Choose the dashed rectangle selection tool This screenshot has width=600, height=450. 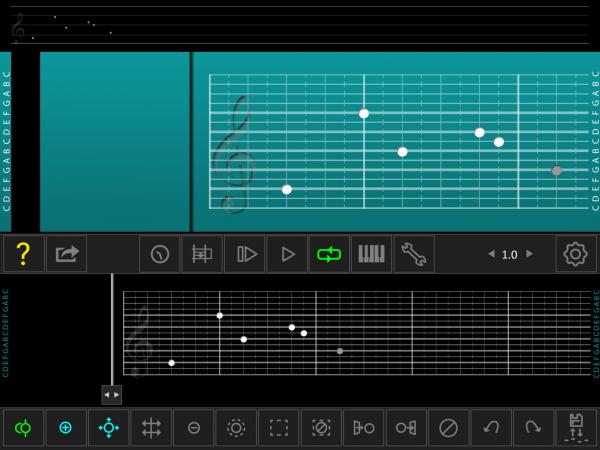tap(279, 427)
